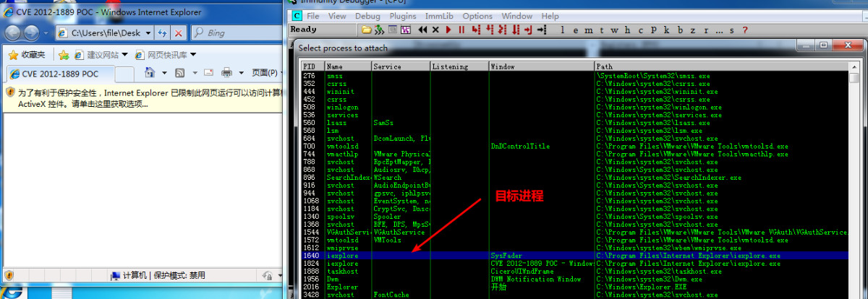Expand the 建议网站 dropdown in favorites bar
Screen dimensions: 868x299
tap(124, 55)
